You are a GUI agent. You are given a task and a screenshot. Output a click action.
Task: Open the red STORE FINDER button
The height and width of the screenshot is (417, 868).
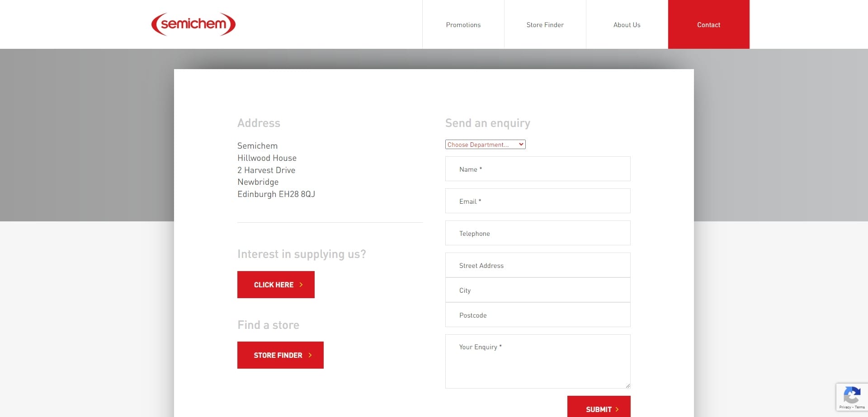280,355
